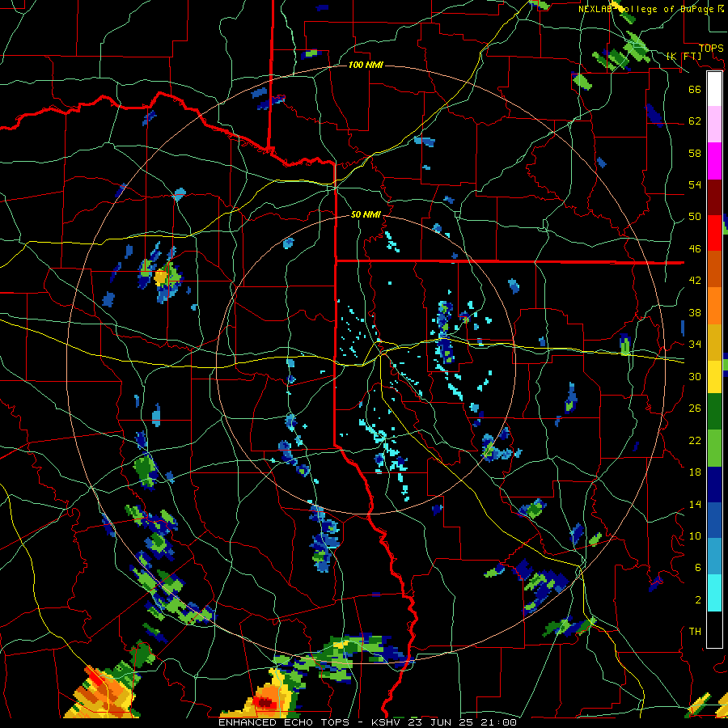The height and width of the screenshot is (728, 728).
Task: Click the legend value 2
Action: pyautogui.click(x=698, y=599)
